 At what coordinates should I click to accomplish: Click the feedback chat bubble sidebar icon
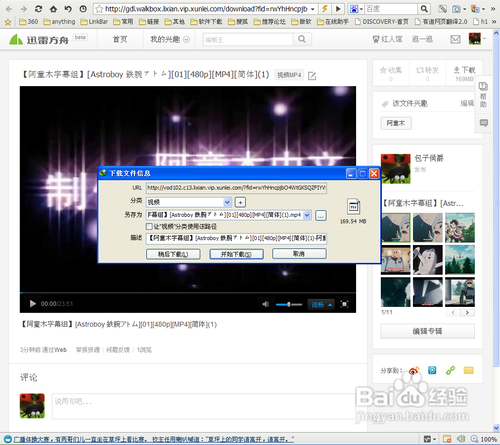tap(484, 123)
